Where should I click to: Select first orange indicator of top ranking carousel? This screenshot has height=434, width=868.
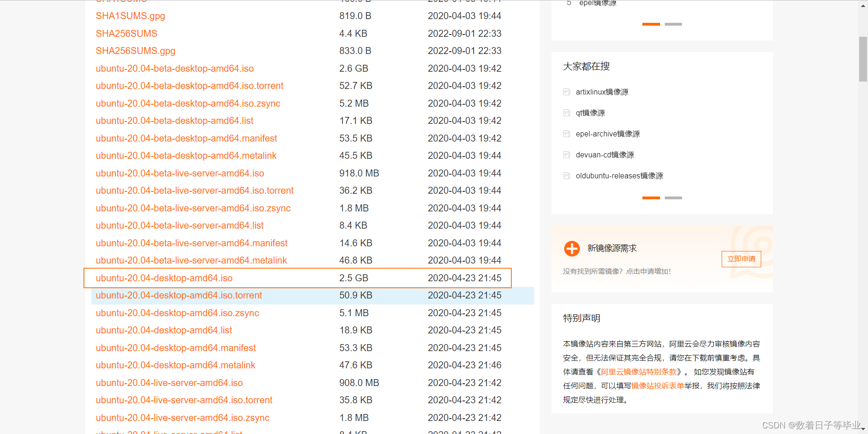(651, 24)
